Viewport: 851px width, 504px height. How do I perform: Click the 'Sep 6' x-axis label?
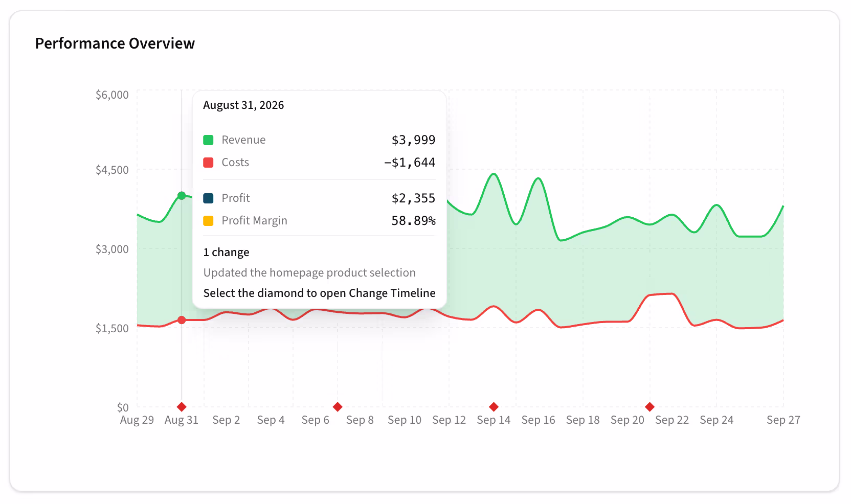tap(316, 420)
